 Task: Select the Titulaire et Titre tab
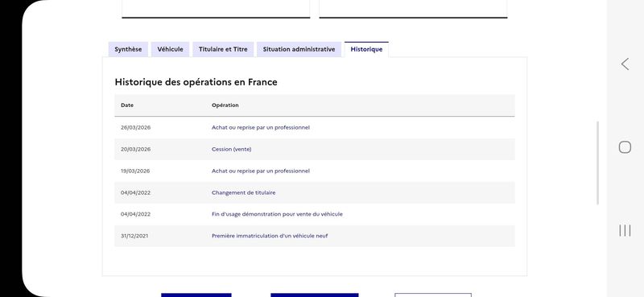223,49
